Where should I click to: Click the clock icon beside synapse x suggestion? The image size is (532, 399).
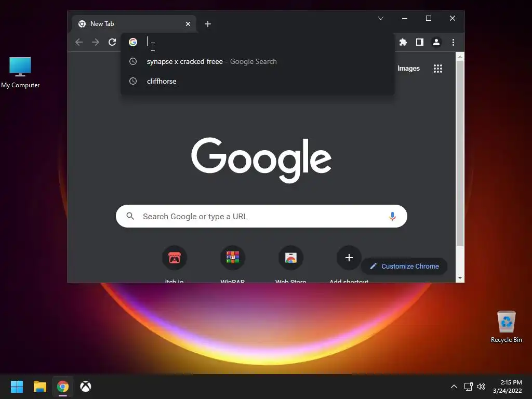133,61
